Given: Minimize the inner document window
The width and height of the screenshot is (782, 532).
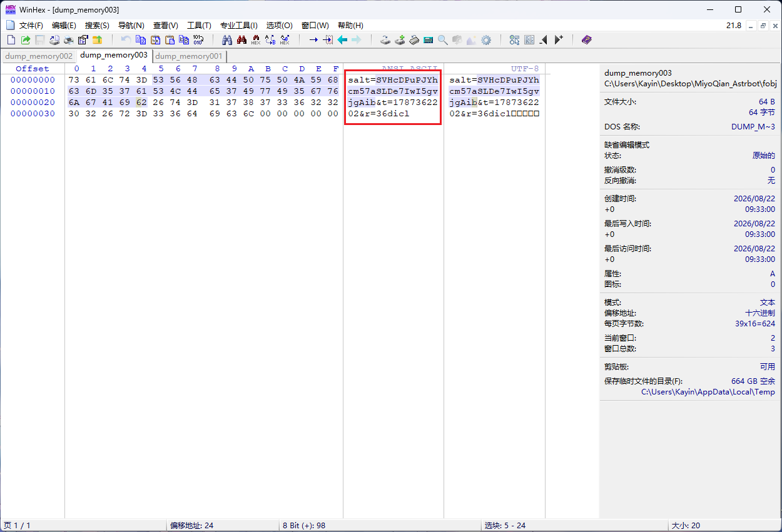Looking at the screenshot, I should [752, 26].
